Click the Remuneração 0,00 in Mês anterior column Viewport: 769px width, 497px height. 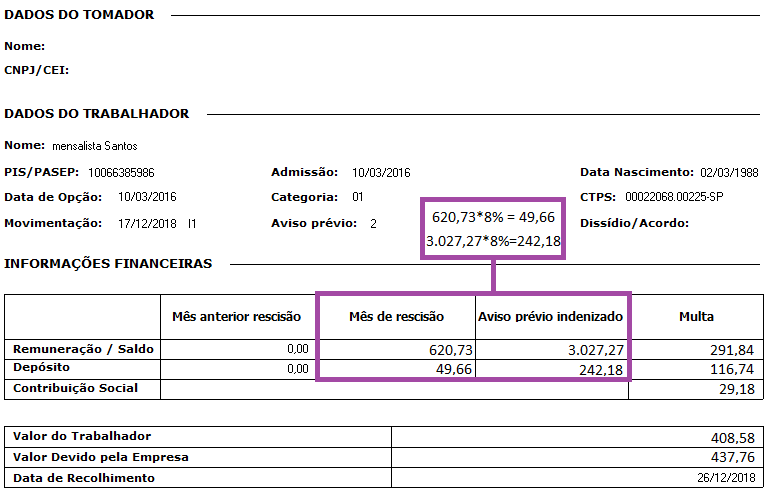coord(298,349)
